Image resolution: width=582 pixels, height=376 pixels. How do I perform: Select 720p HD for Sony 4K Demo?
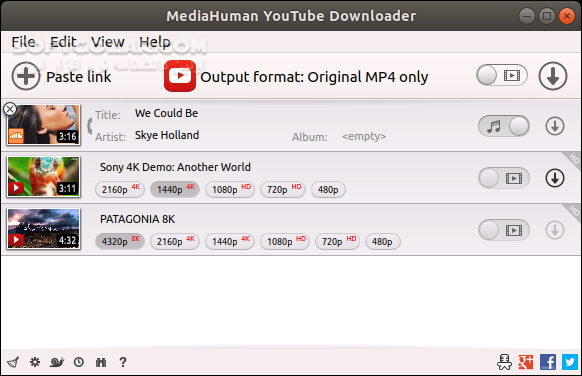click(x=283, y=190)
